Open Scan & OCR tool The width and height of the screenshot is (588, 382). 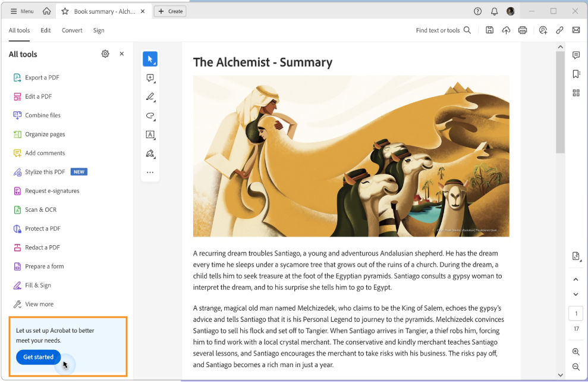[34, 210]
